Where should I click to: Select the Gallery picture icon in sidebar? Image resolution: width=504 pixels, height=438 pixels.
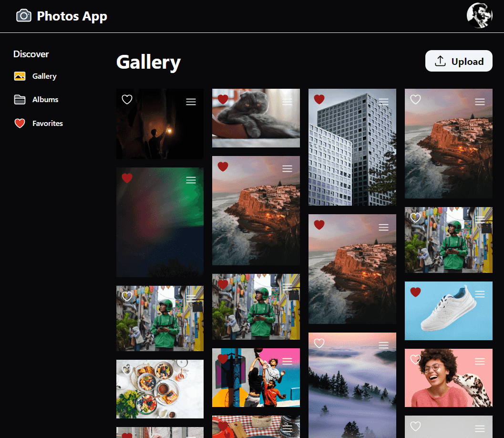19,76
